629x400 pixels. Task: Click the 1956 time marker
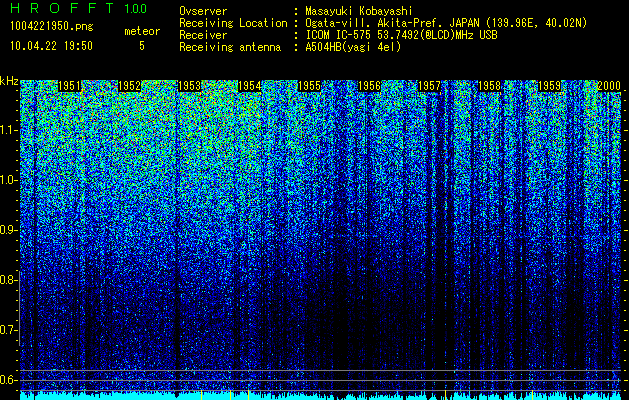[369, 86]
